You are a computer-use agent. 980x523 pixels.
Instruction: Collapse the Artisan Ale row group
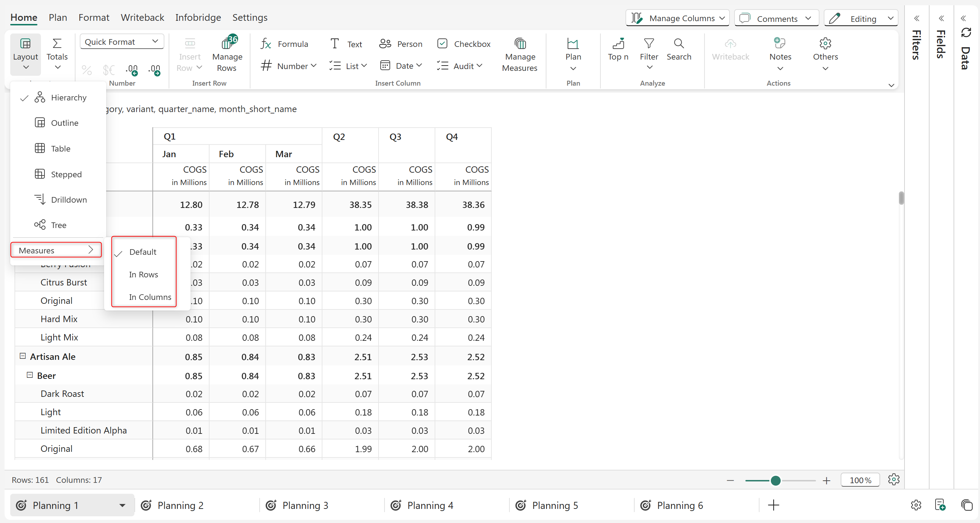tap(23, 356)
